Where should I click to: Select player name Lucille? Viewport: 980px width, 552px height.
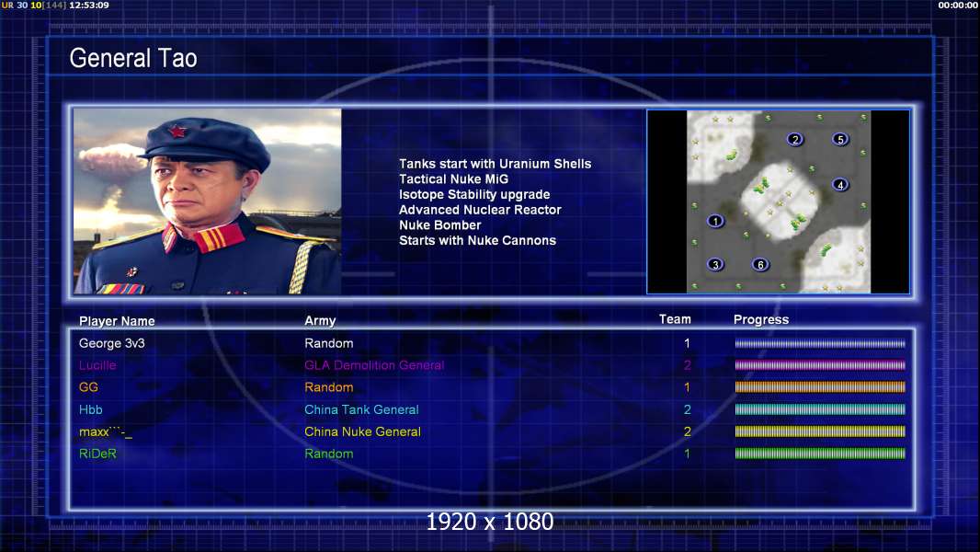(97, 365)
